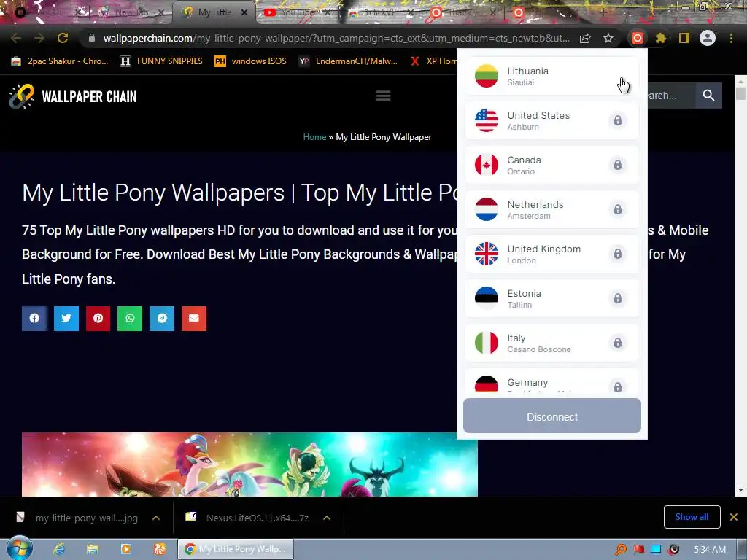747x560 pixels.
Task: Share page on WhatsApp
Action: coord(130,318)
